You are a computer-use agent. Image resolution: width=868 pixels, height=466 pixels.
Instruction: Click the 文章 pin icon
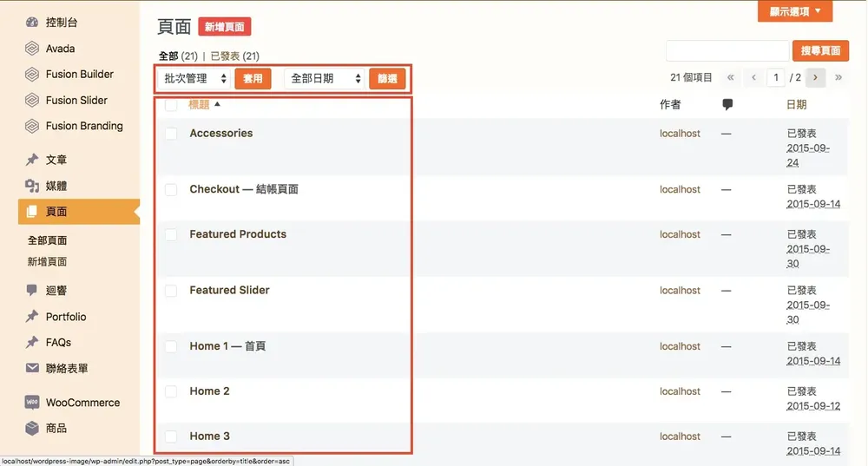[32, 160]
